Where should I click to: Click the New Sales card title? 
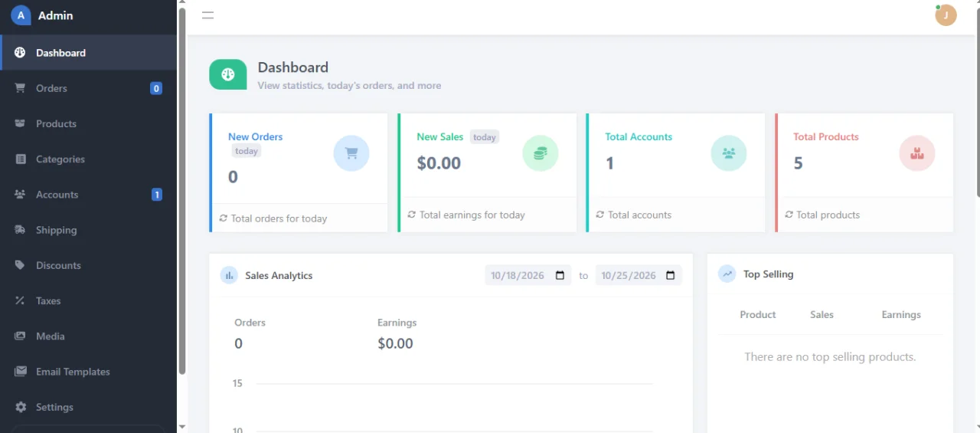[440, 136]
